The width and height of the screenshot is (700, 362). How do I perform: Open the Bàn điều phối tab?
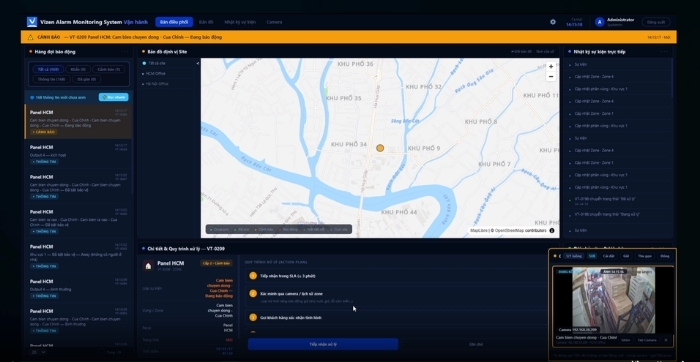[x=174, y=22]
